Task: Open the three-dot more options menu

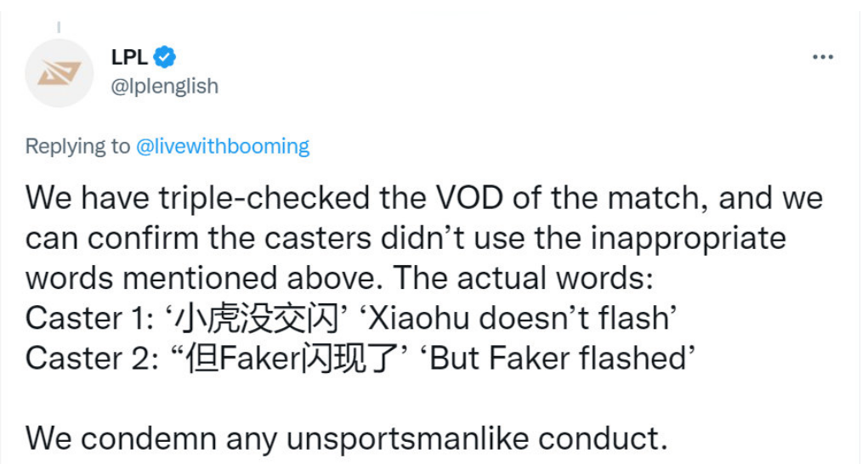Action: (822, 58)
